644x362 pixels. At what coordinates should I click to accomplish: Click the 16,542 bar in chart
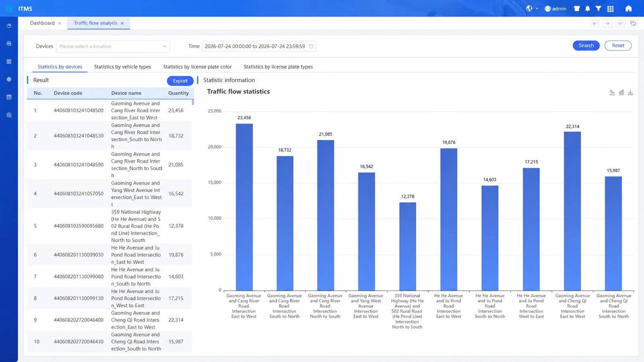(367, 231)
